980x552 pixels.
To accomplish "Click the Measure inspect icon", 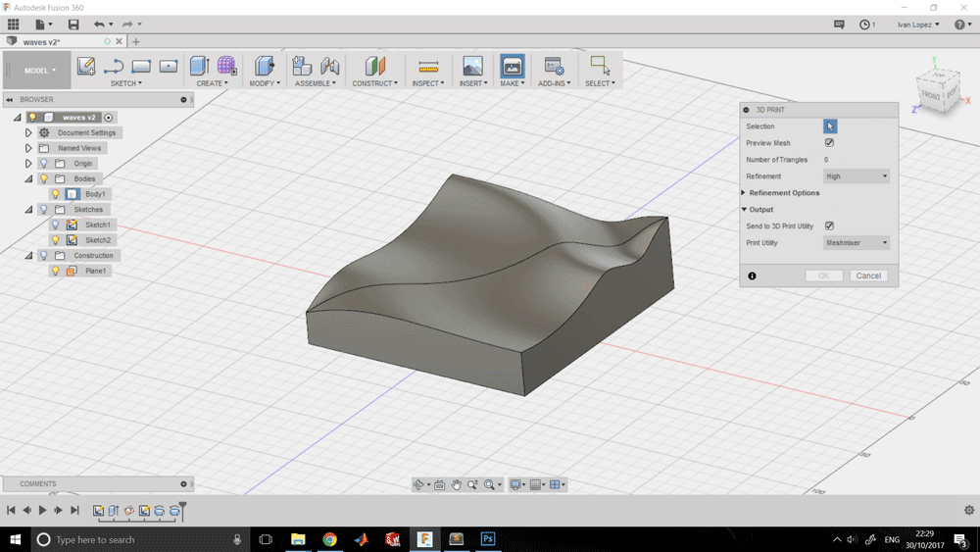I will click(428, 66).
